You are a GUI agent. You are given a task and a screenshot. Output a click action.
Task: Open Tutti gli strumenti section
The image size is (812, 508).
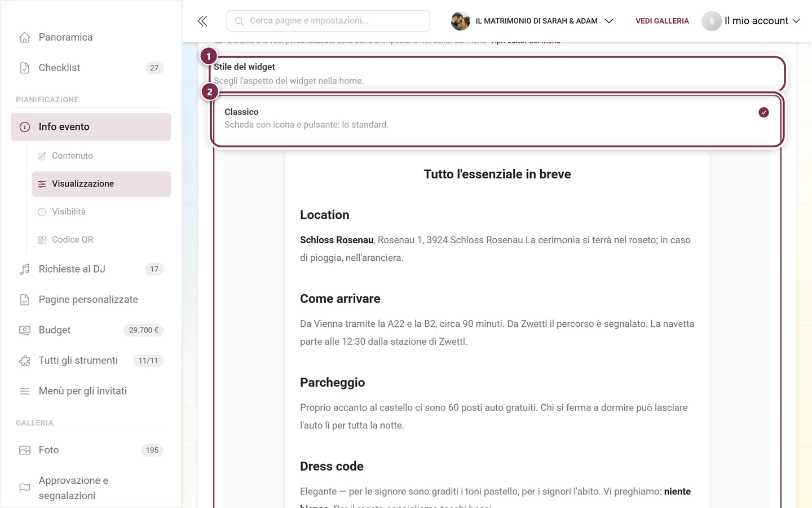[91, 361]
